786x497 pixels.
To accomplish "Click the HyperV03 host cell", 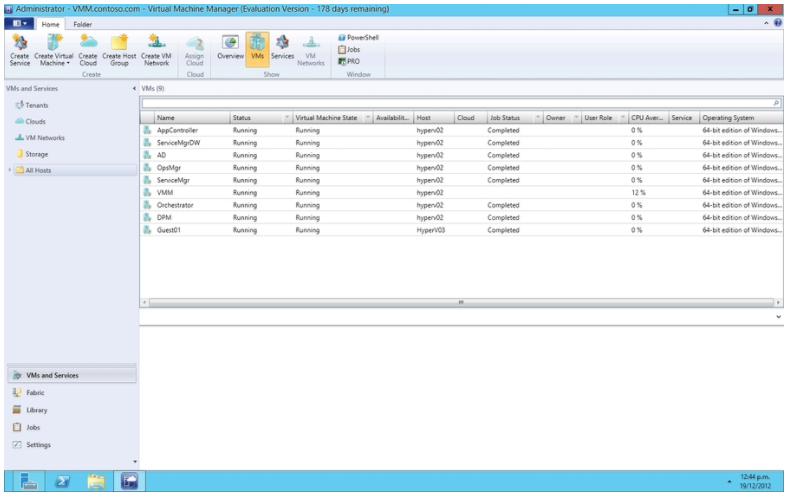I will tap(431, 230).
